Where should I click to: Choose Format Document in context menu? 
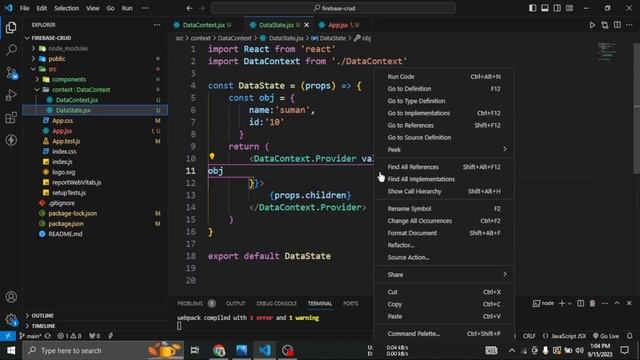coord(444,233)
